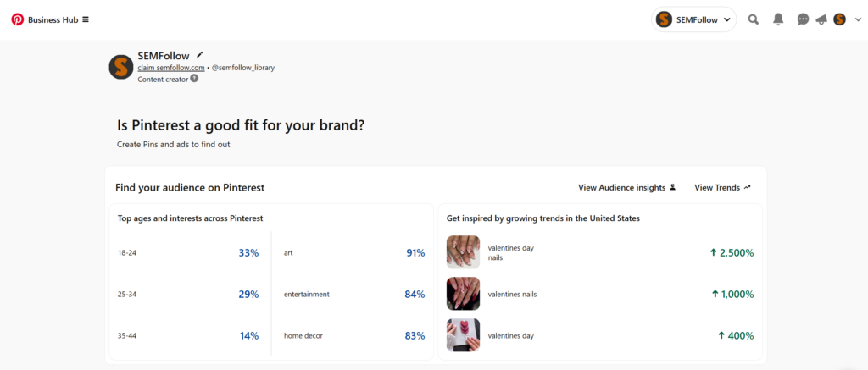Click the claim semfollow.com link
This screenshot has height=370, width=868.
171,68
